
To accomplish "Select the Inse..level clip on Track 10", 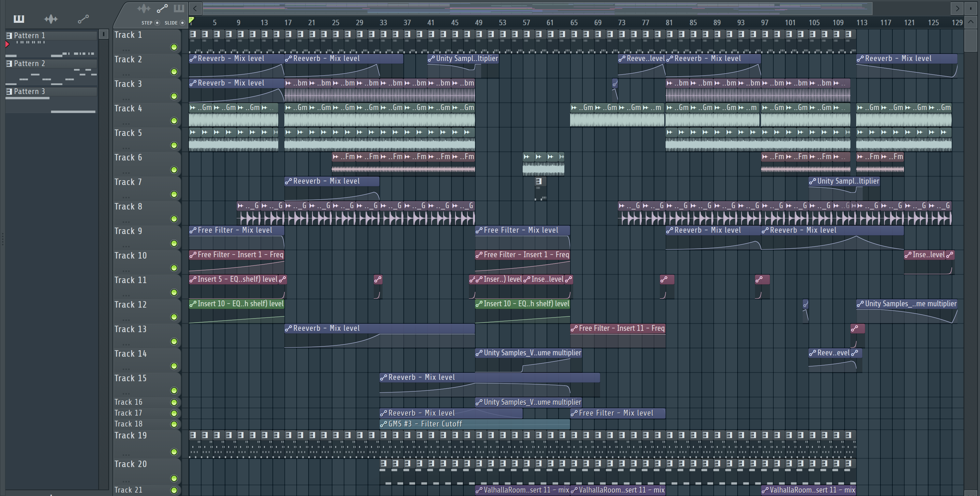I will pyautogui.click(x=925, y=262).
